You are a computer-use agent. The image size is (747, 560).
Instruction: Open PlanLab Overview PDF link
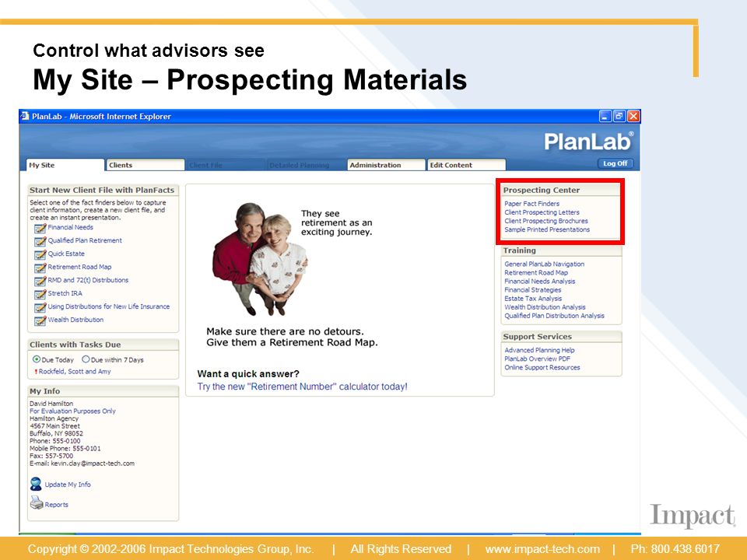[x=538, y=359]
